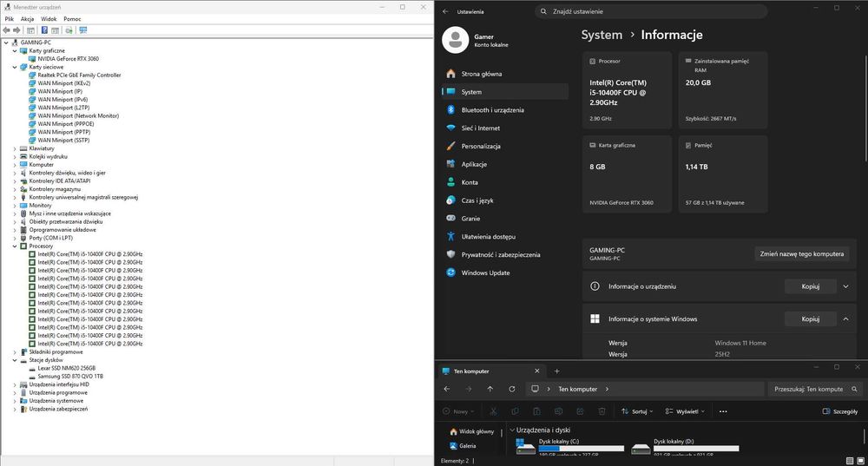Click the forward arrow in Device Manager toolbar
The height and width of the screenshot is (466, 868).
16,30
